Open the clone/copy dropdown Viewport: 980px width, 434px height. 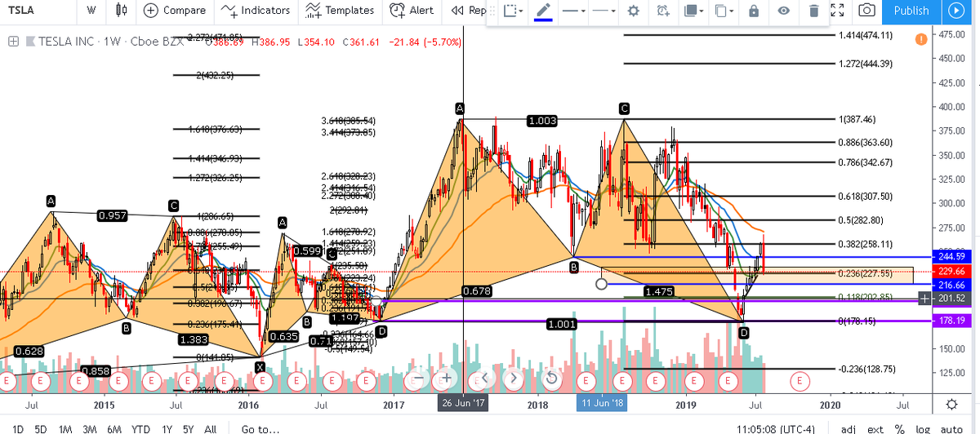tap(723, 11)
